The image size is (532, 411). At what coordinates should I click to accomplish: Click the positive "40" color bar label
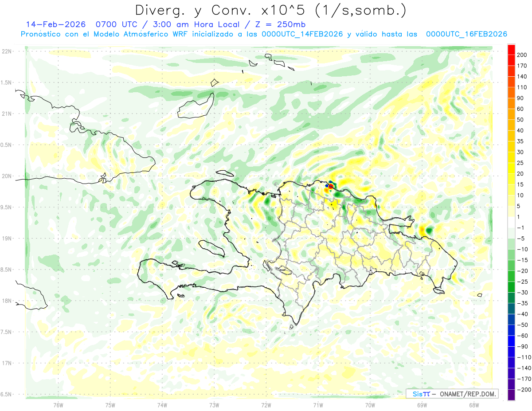click(520, 130)
